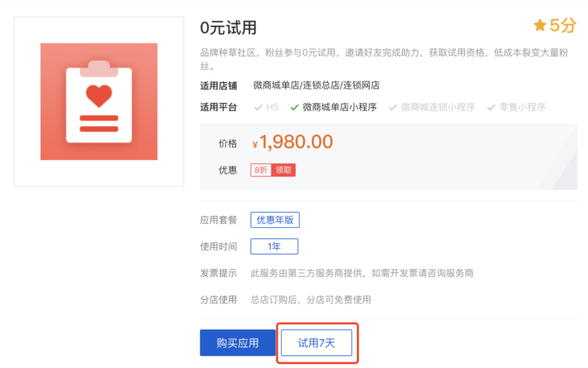This screenshot has height=368, width=588.
Task: Click the H5 platform checkmark icon
Action: pos(258,108)
